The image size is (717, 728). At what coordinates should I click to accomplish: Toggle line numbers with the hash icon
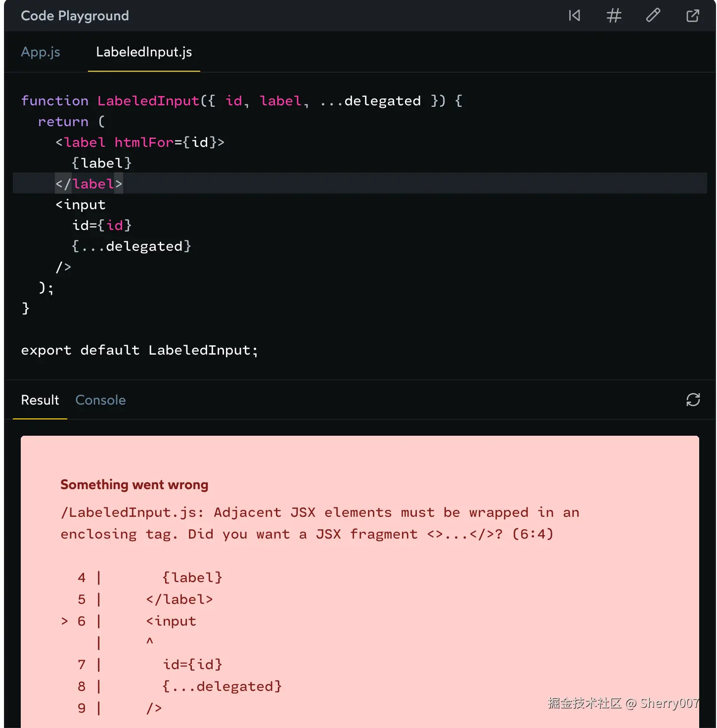click(x=614, y=16)
